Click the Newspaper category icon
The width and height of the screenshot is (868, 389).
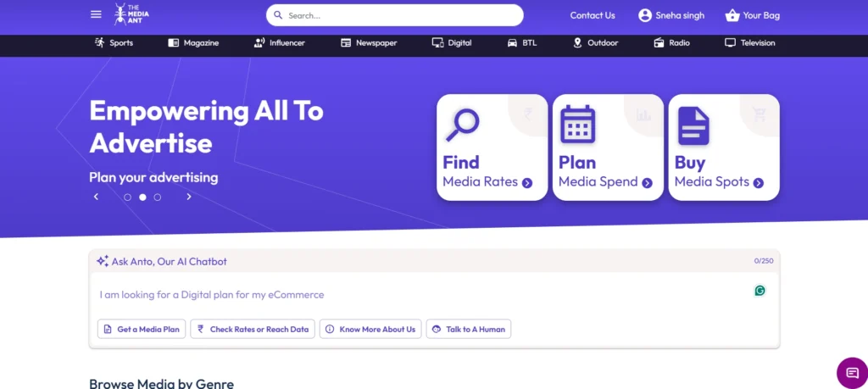(x=346, y=42)
